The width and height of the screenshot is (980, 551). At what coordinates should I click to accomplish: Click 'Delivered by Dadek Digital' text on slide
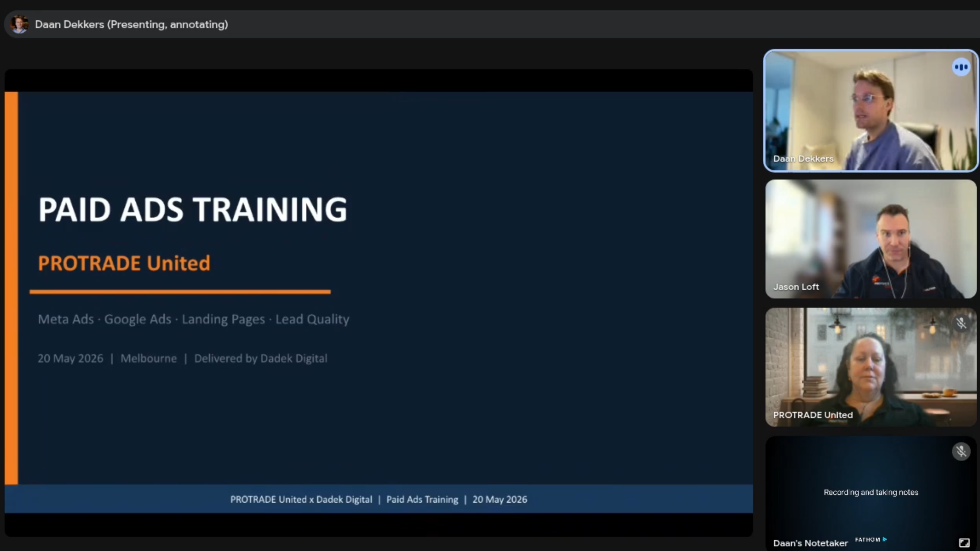tap(261, 359)
